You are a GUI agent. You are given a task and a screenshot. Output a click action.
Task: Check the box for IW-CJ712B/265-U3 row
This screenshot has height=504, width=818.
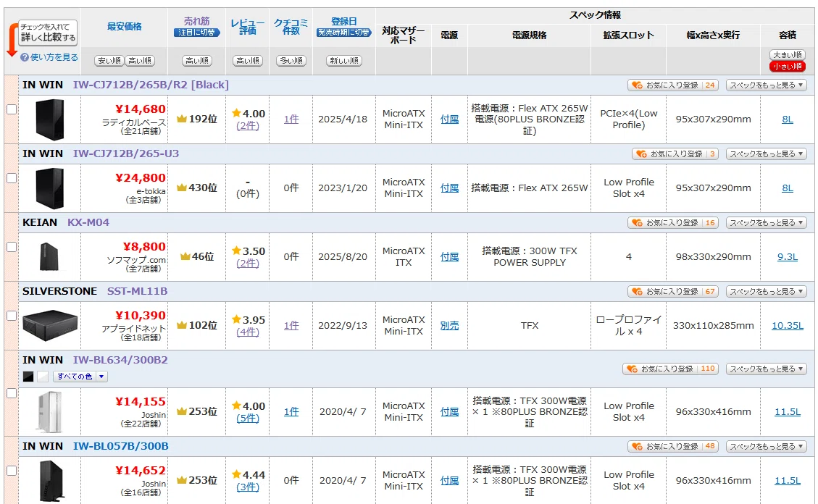pyautogui.click(x=12, y=178)
